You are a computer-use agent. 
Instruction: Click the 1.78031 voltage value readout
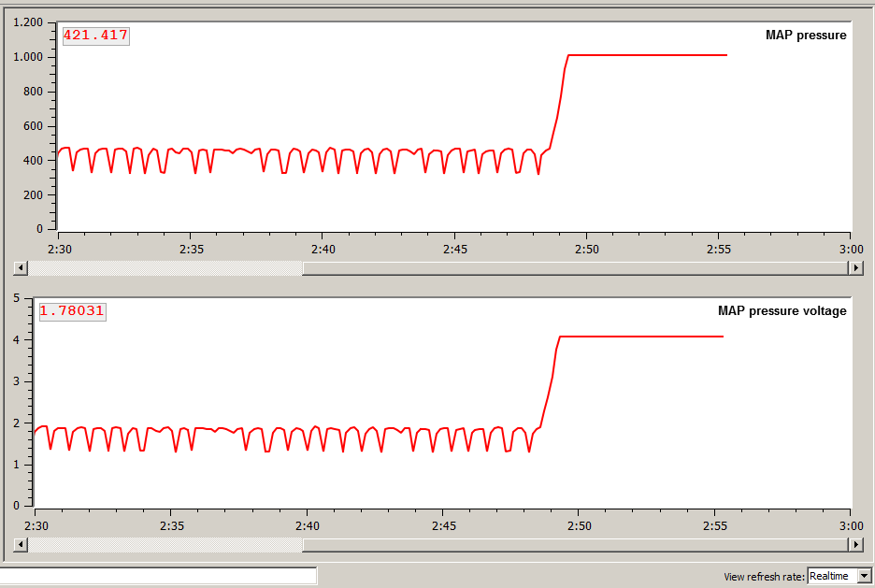pos(72,311)
